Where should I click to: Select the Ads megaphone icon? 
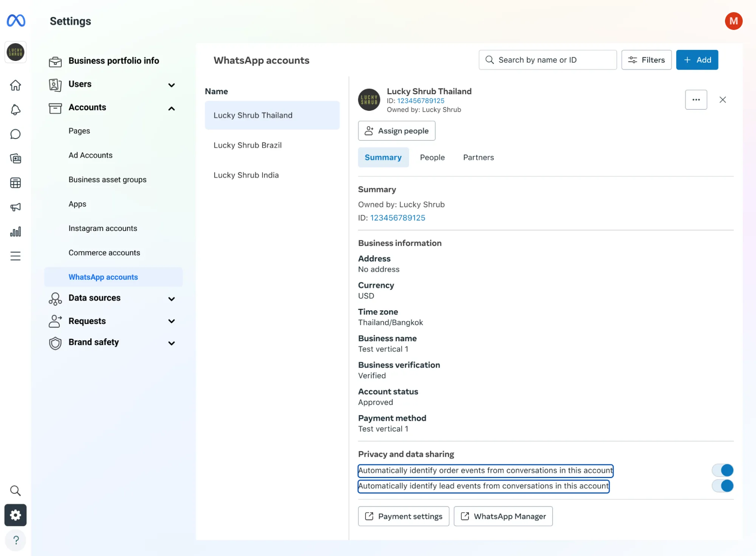pos(16,207)
